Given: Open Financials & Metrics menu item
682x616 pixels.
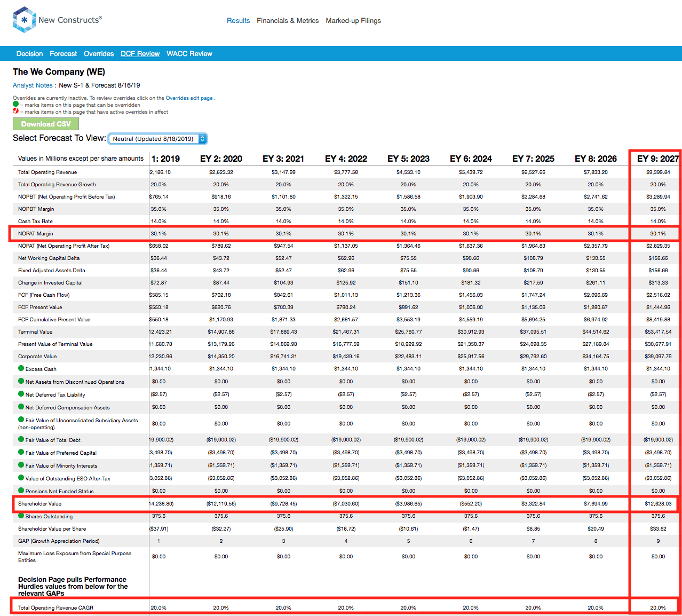Looking at the screenshot, I should (288, 20).
